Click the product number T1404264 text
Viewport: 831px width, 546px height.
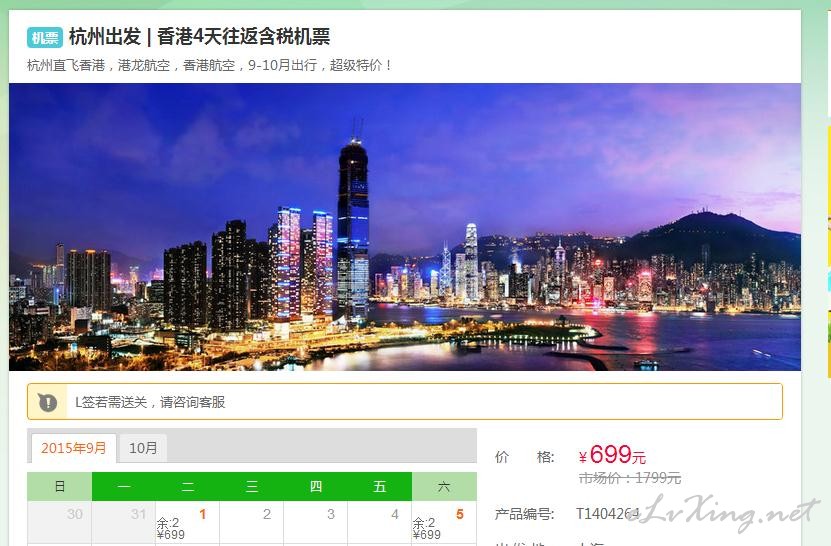tap(607, 514)
